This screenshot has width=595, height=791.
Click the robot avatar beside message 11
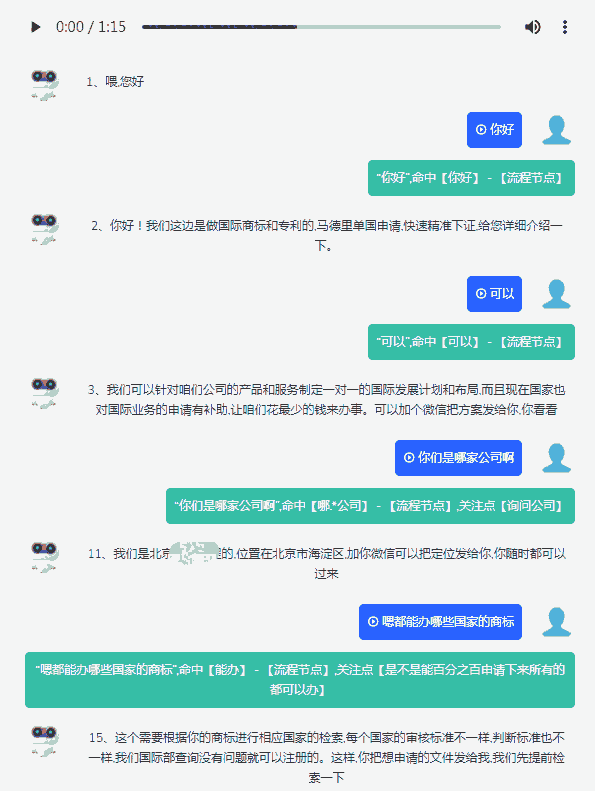tap(45, 557)
